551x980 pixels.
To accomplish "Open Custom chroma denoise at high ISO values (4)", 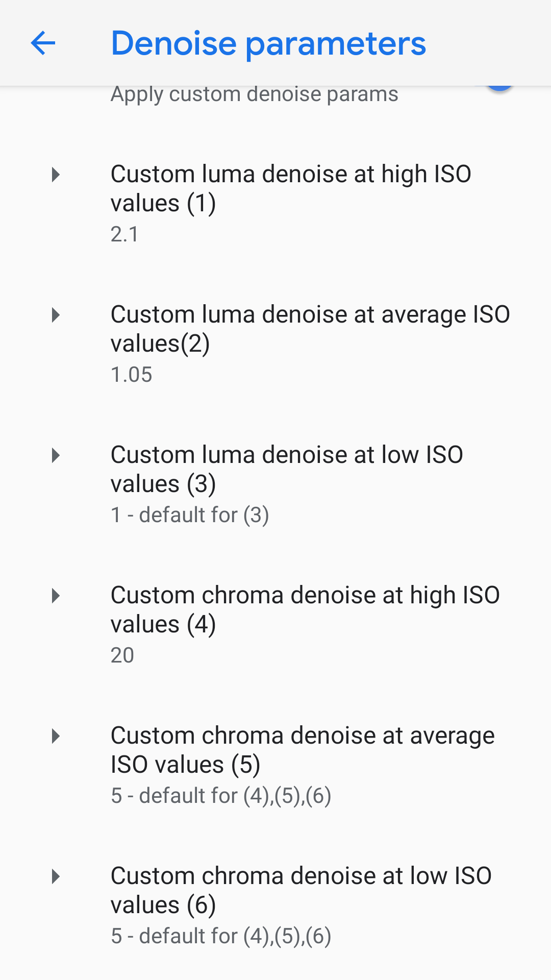I will (305, 609).
